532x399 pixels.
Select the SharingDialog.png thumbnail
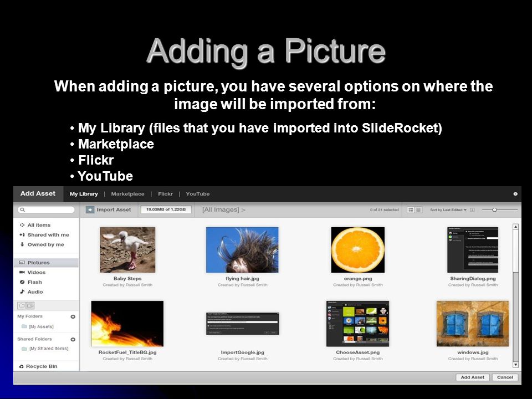[x=473, y=250]
